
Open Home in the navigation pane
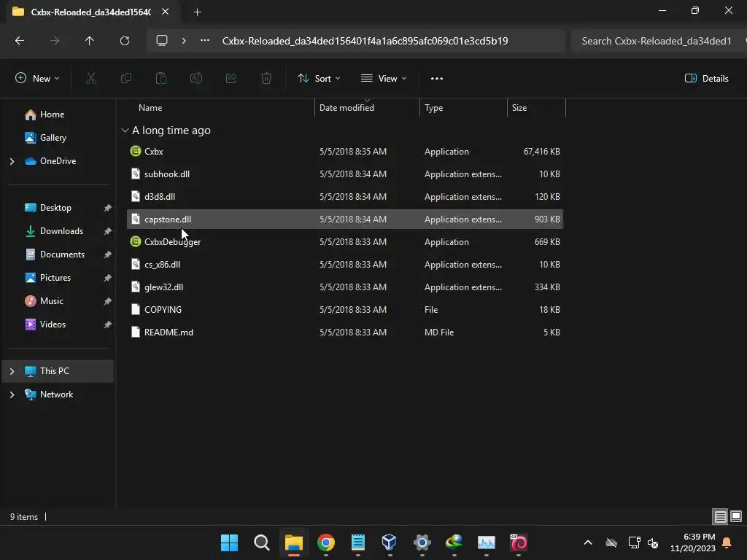[x=52, y=114]
